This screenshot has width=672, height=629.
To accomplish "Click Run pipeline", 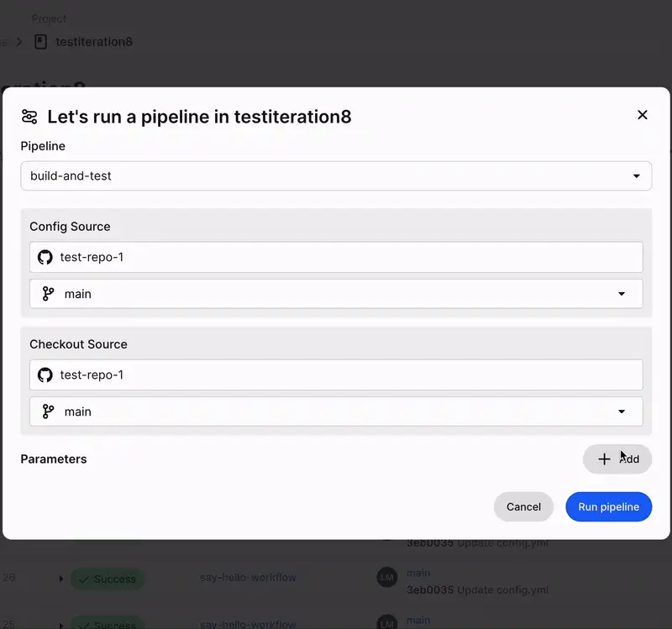I will click(608, 506).
